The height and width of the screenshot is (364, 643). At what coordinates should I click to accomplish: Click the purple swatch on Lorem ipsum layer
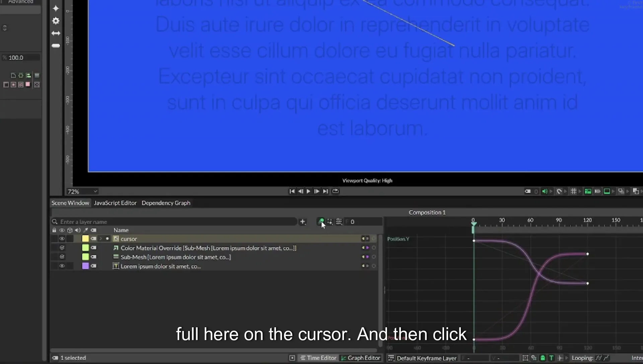(85, 266)
